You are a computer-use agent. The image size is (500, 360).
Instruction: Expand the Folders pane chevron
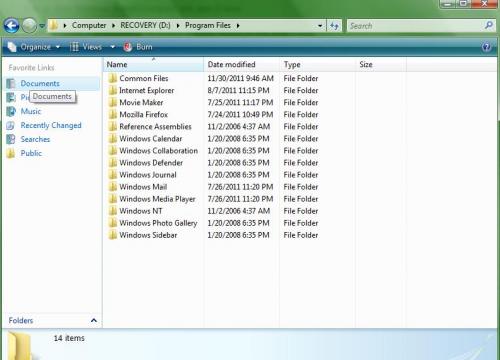(x=94, y=320)
